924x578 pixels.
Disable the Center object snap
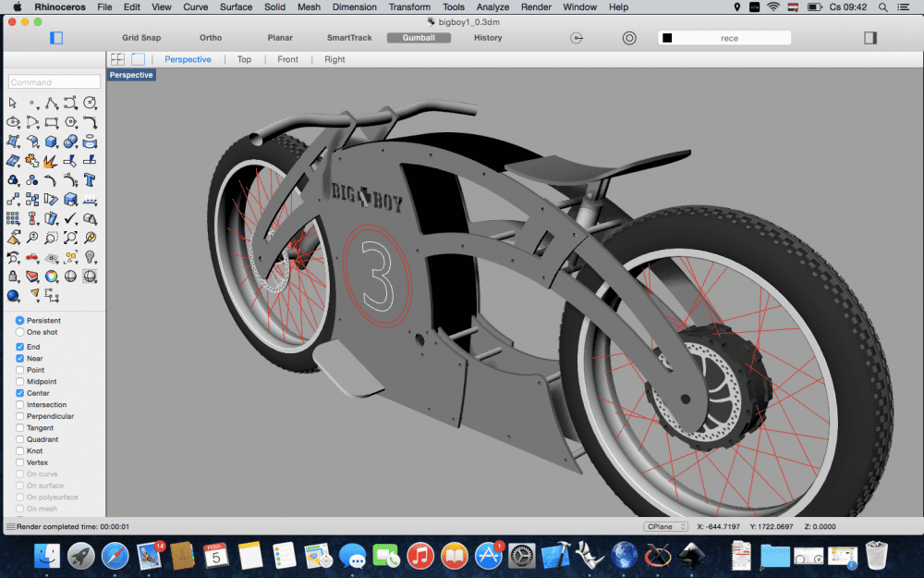point(20,393)
